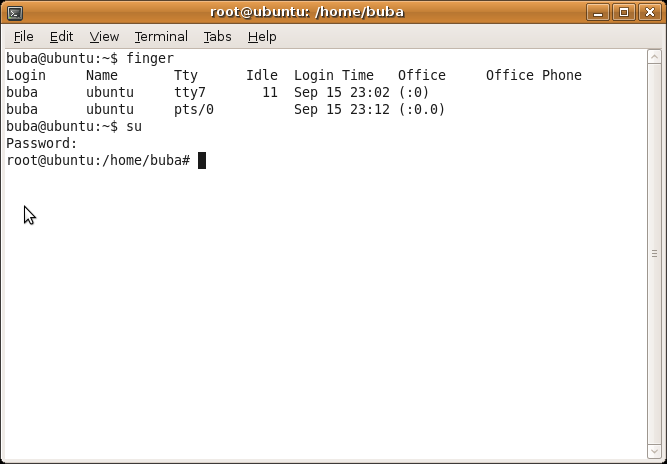
Task: Open the Terminal menu
Action: click(x=161, y=37)
